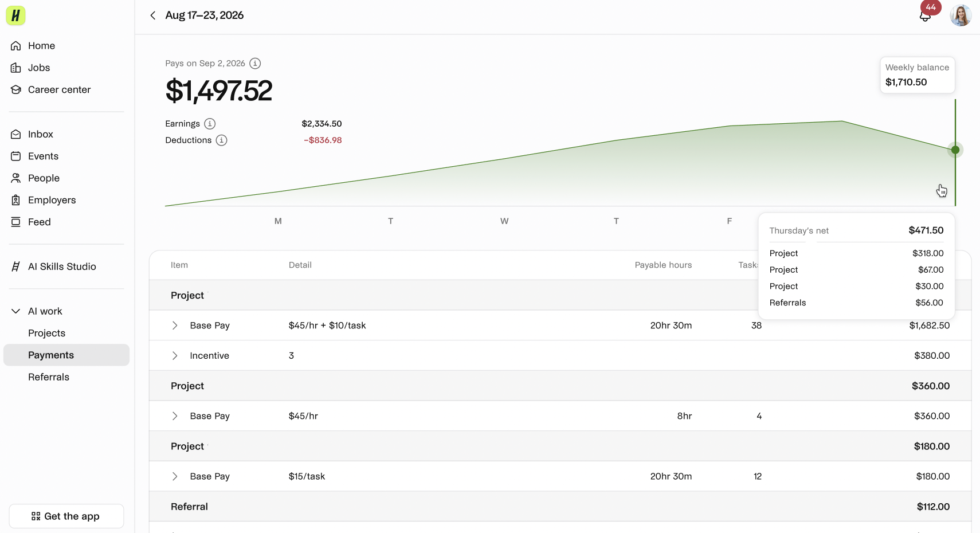
Task: Click the Weekly balance $1,710.50 card
Action: [x=918, y=75]
